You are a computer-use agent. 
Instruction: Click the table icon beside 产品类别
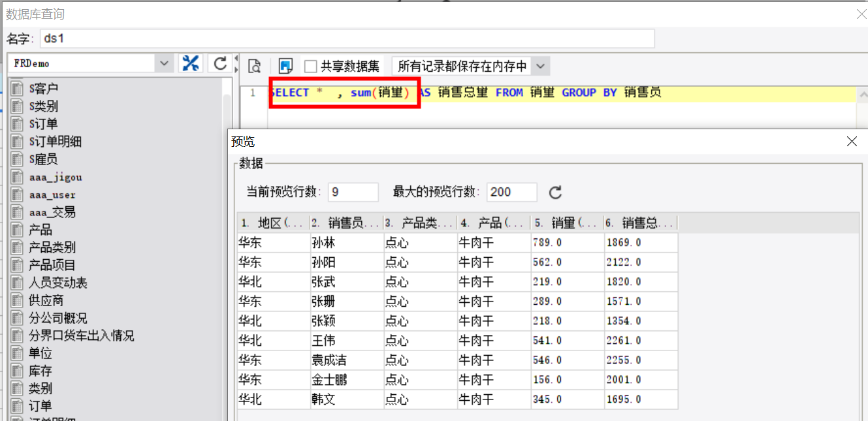(x=18, y=247)
